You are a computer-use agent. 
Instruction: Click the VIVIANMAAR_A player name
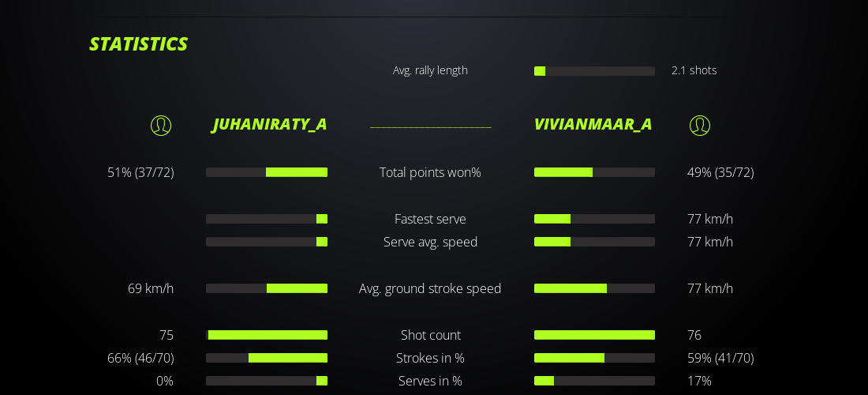point(593,124)
